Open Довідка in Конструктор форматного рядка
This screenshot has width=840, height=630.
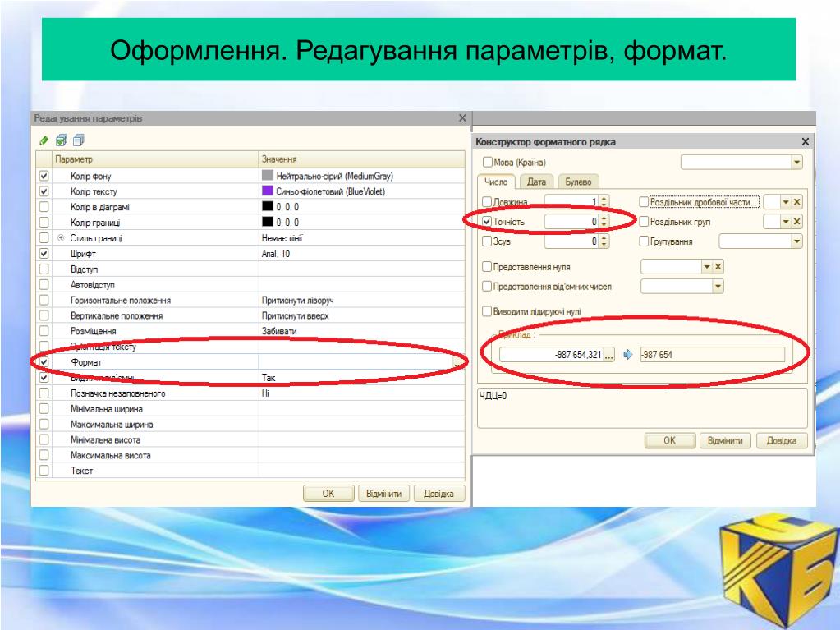click(x=781, y=441)
